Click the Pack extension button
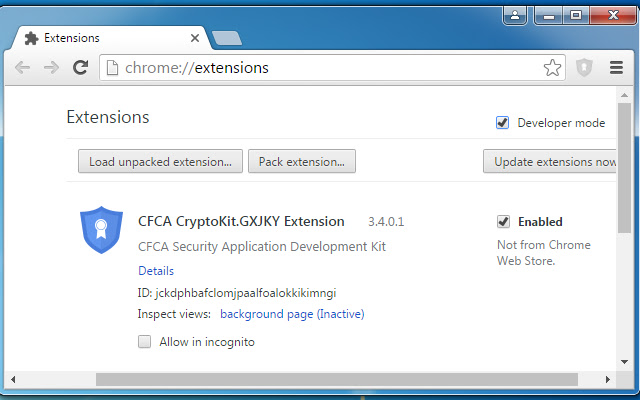The image size is (640, 400). coord(301,161)
